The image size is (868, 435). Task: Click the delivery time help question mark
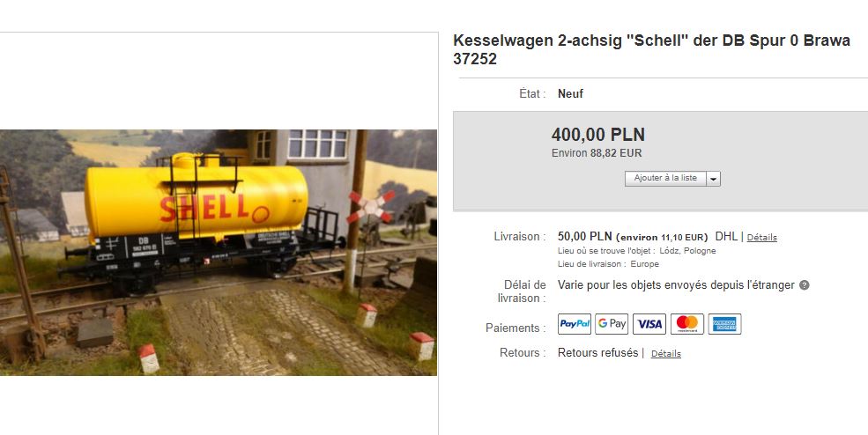tap(805, 285)
